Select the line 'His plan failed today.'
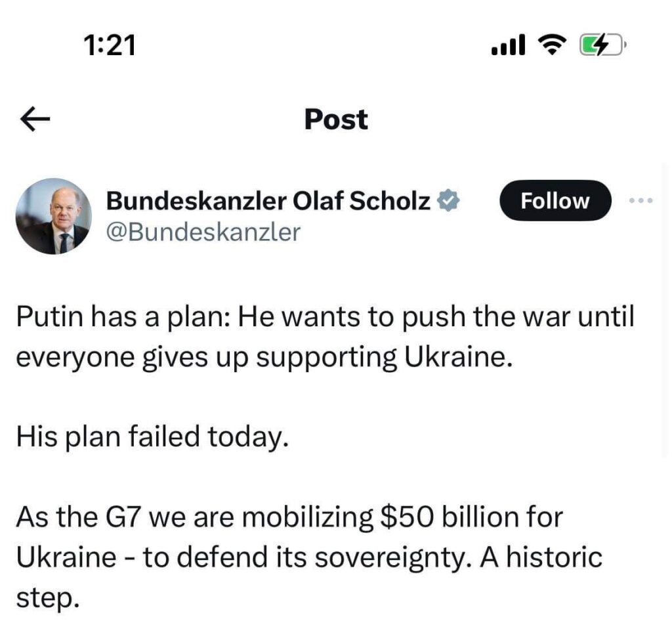Image resolution: width=672 pixels, height=625 pixels. (x=152, y=437)
